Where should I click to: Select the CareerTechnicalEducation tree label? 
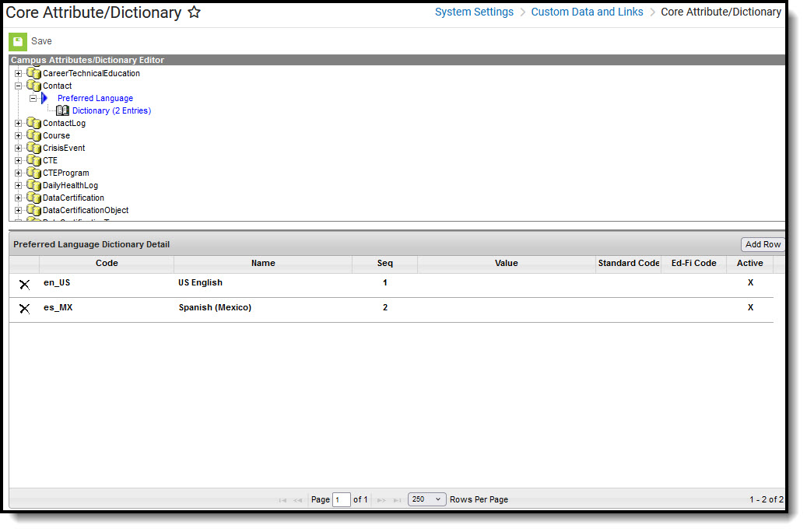91,74
